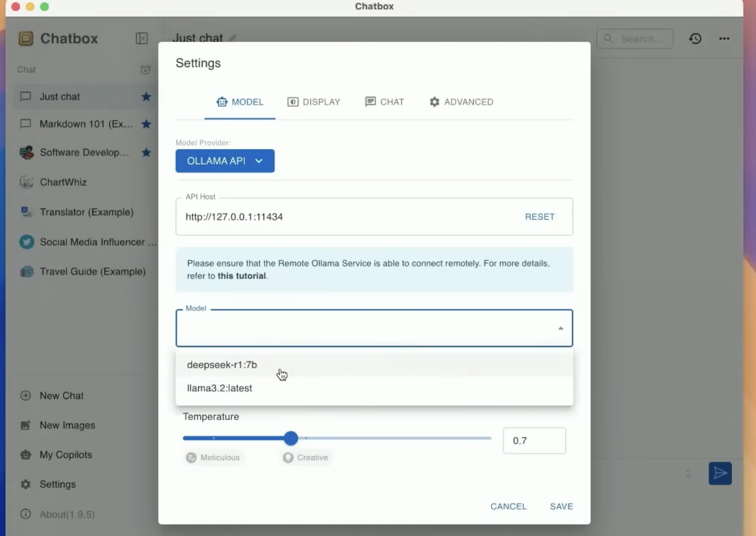Click the Settings gear icon in sidebar
This screenshot has width=756, height=536.
pos(26,484)
